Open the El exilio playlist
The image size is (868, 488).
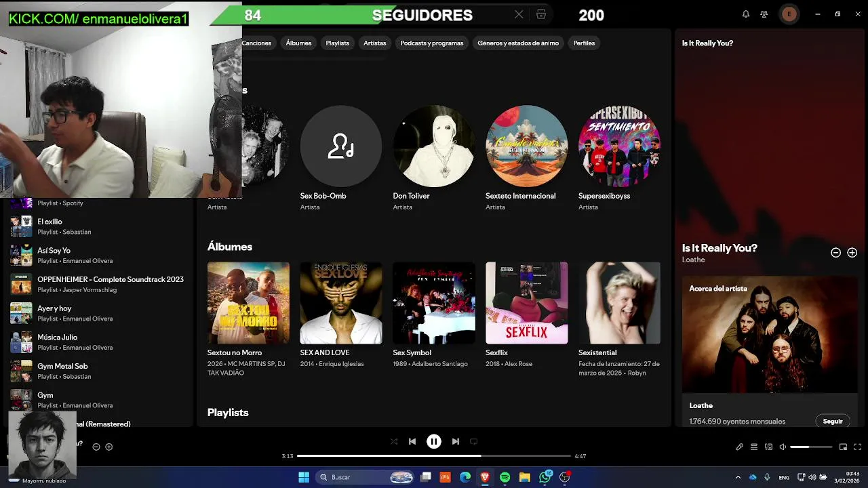pyautogui.click(x=98, y=226)
